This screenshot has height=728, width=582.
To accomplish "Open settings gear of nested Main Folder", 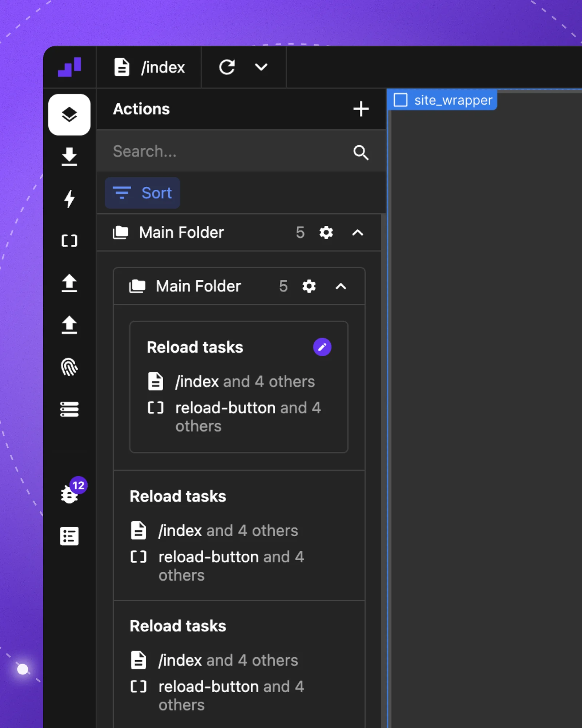I will (309, 286).
